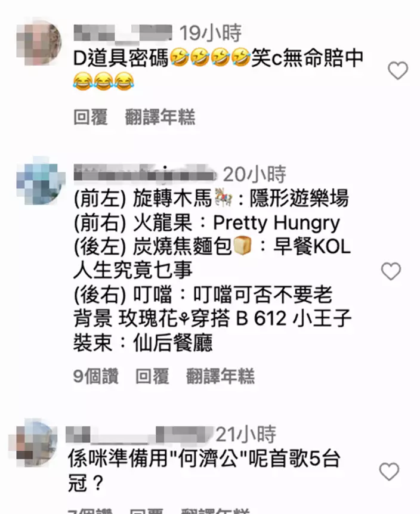Screen dimensions: 420x514
Task: Open profile picture of the 19小時 commenter
Action: coord(39,42)
